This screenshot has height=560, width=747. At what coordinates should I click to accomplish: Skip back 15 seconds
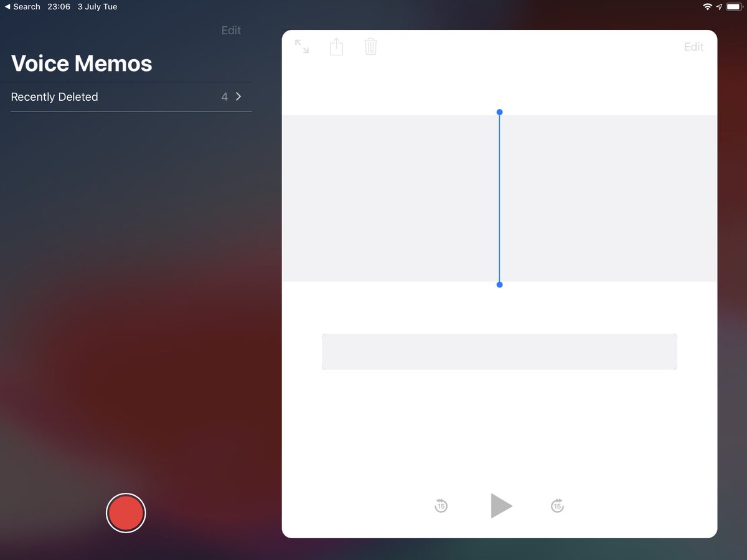(441, 505)
